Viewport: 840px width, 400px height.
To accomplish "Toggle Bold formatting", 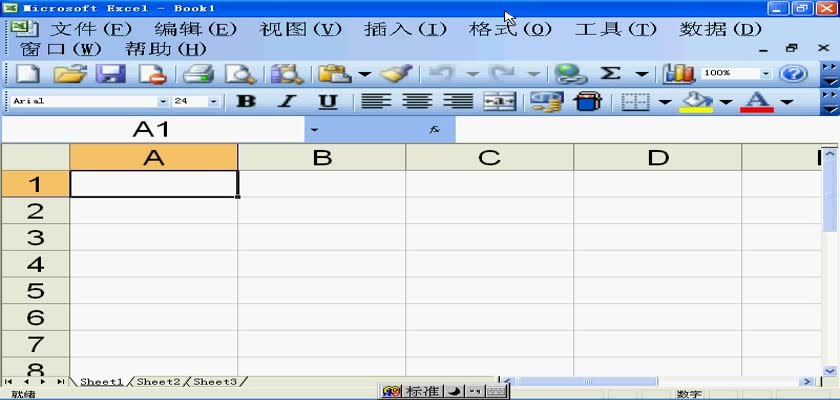I will coord(245,102).
